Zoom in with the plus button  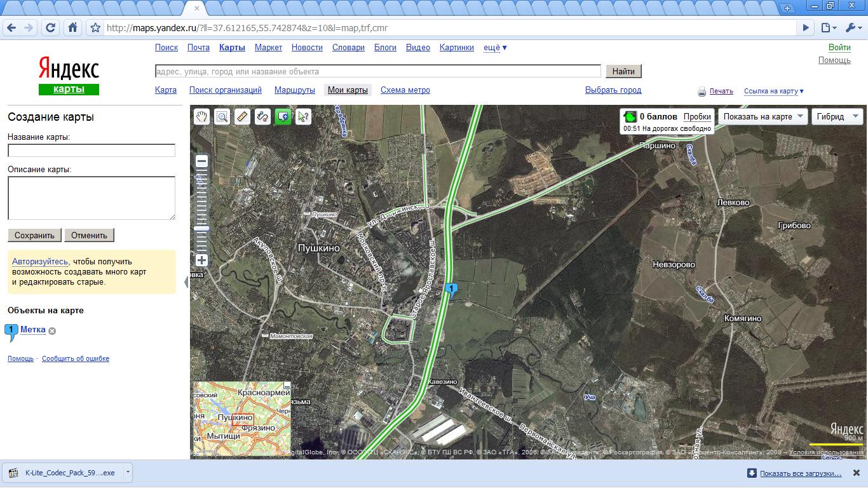click(x=201, y=260)
